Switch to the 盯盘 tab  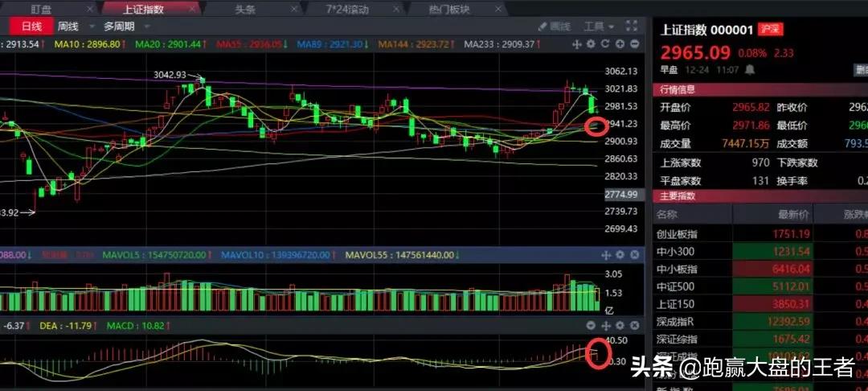coord(40,9)
